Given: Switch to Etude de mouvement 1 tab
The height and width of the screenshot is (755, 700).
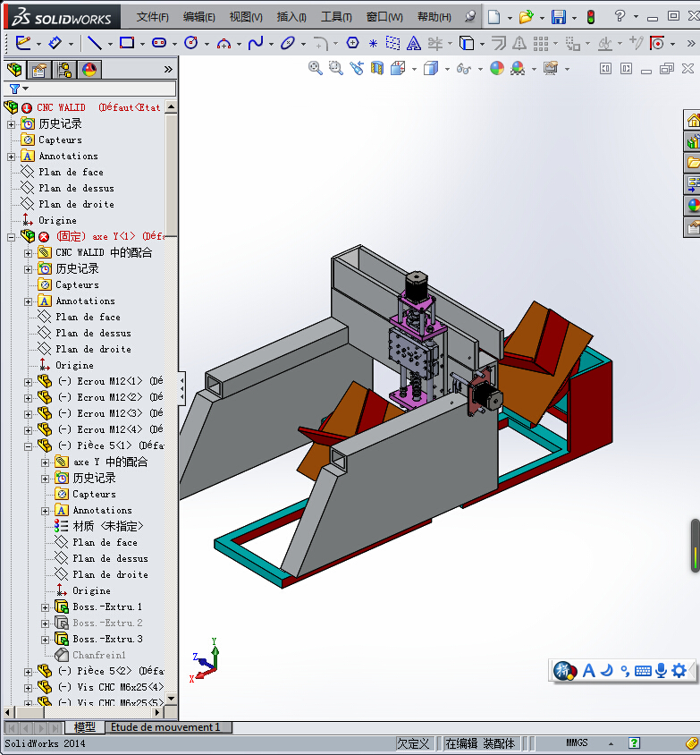Looking at the screenshot, I should [165, 727].
